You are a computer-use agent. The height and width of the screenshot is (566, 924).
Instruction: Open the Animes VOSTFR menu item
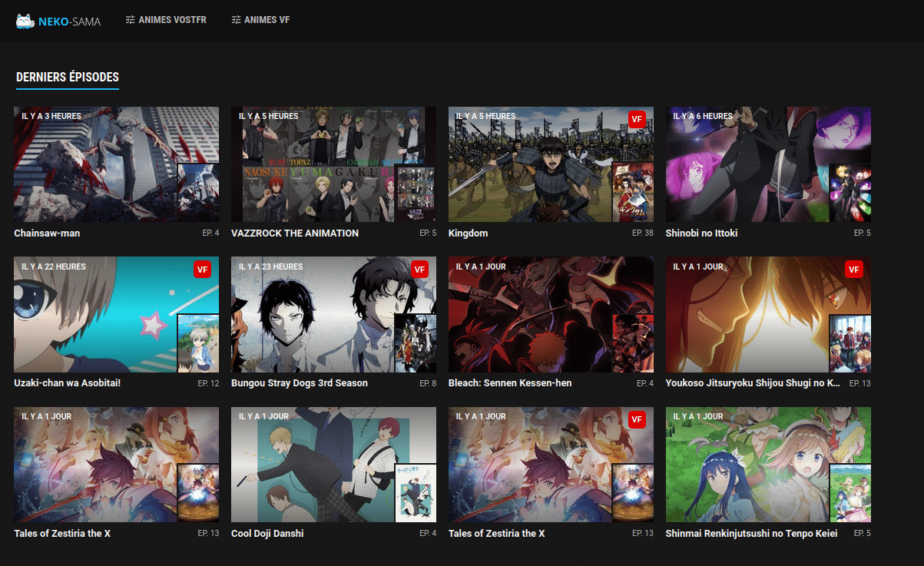(x=166, y=20)
